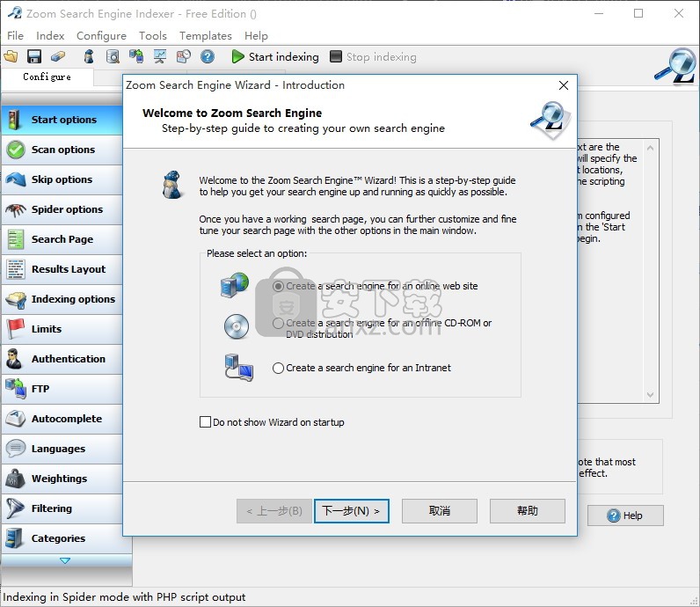Select Intranet search engine option

coord(361,368)
